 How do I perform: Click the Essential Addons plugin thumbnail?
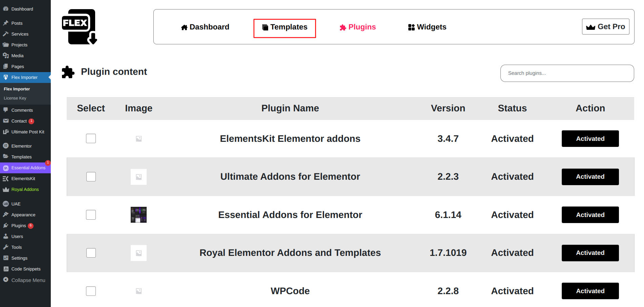pos(138,215)
